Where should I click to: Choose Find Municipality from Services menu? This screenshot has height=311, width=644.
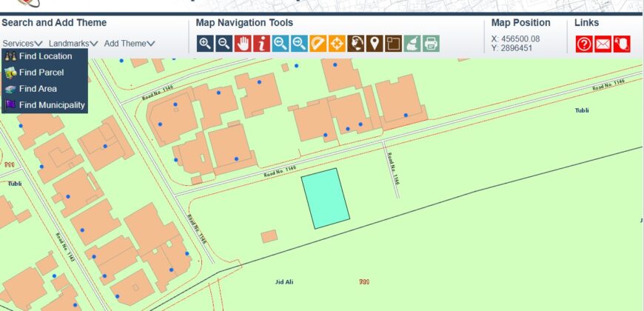click(x=52, y=104)
